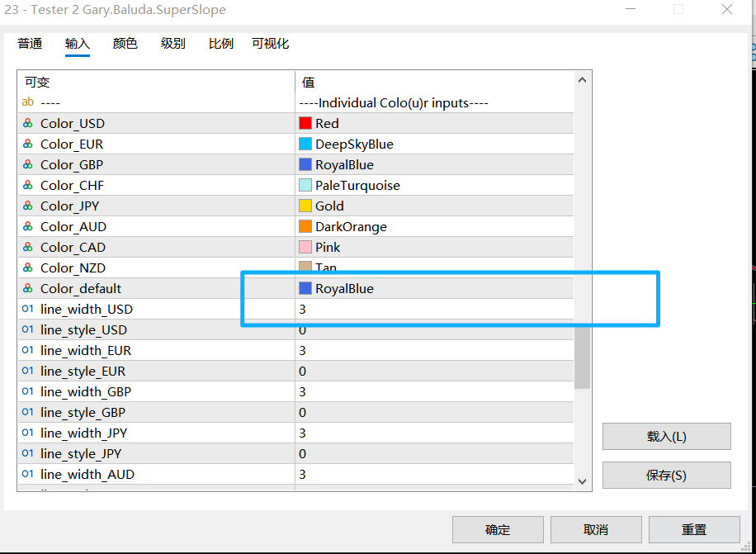Click the integer icon beside line_width_USD

coord(28,309)
